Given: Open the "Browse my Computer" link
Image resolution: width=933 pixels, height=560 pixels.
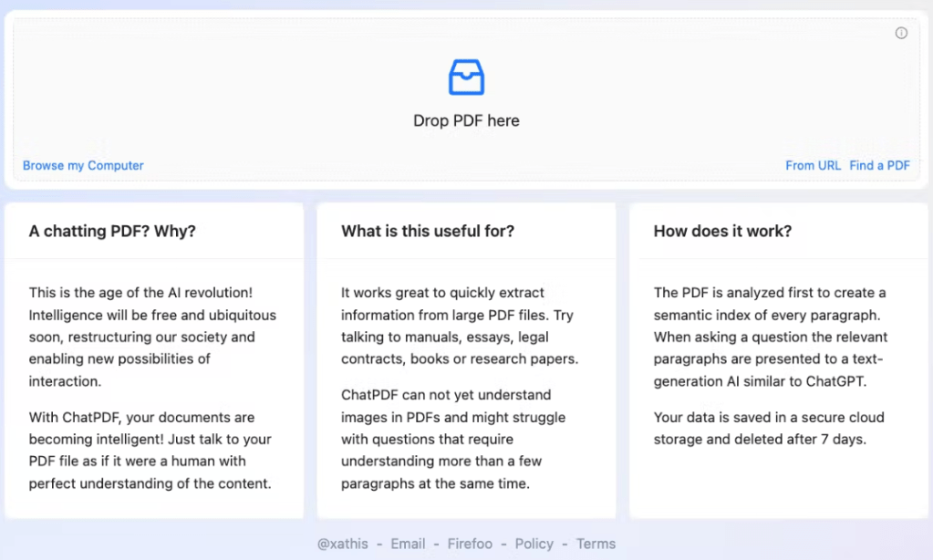Looking at the screenshot, I should (83, 165).
